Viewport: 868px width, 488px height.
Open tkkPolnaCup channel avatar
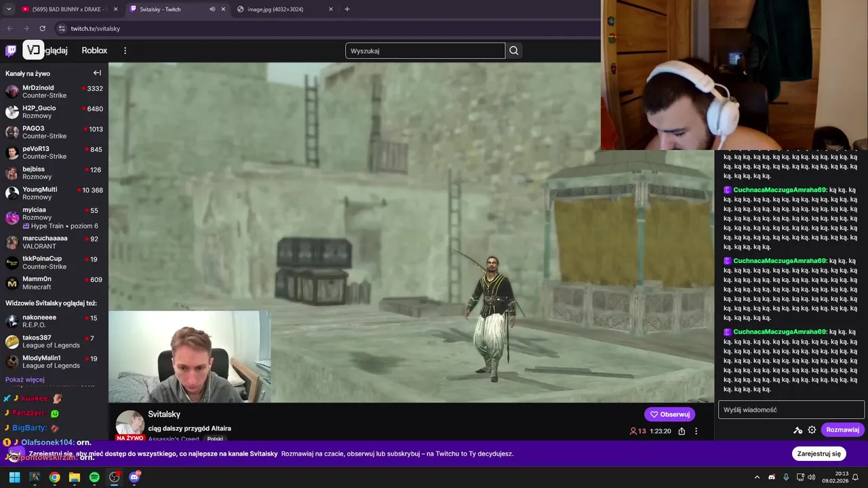click(x=12, y=262)
